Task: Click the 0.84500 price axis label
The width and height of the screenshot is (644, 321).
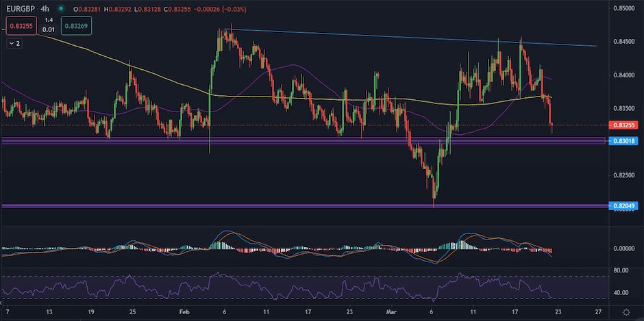Action: (x=623, y=42)
